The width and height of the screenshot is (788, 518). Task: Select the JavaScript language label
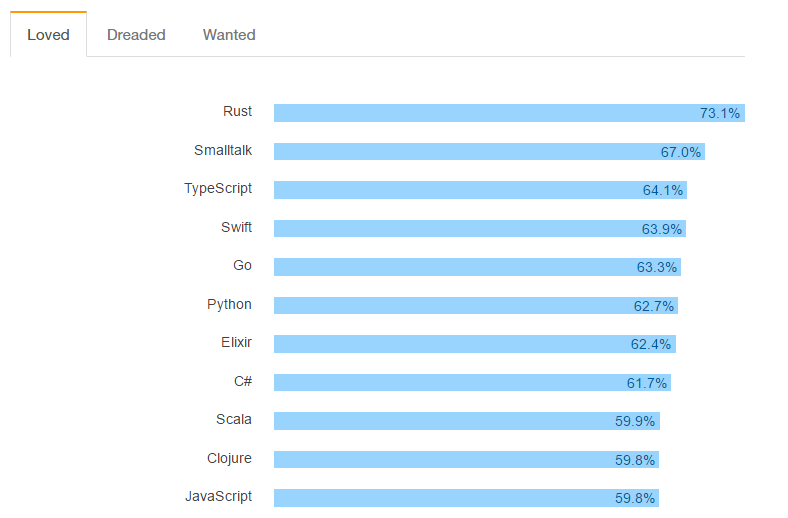(219, 496)
